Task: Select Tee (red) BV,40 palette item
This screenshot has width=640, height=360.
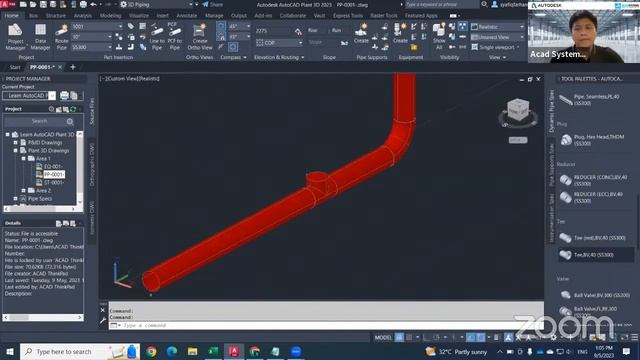Action: (x=593, y=238)
